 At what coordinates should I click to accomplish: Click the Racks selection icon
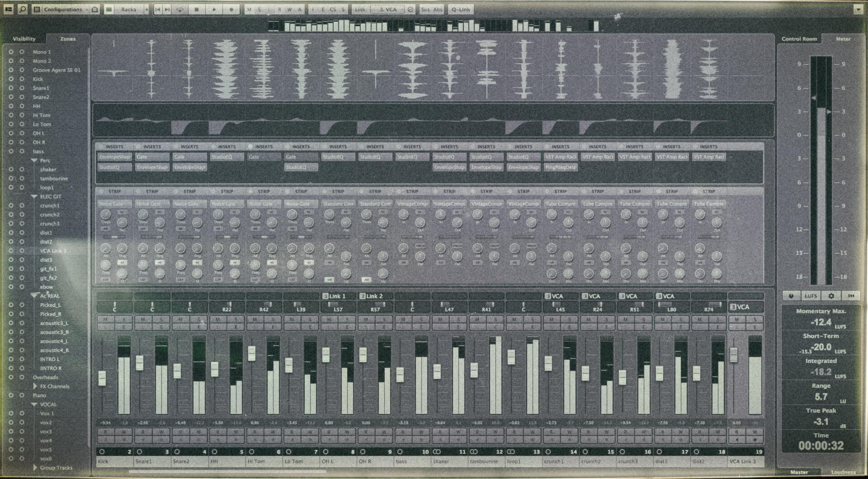(x=109, y=9)
